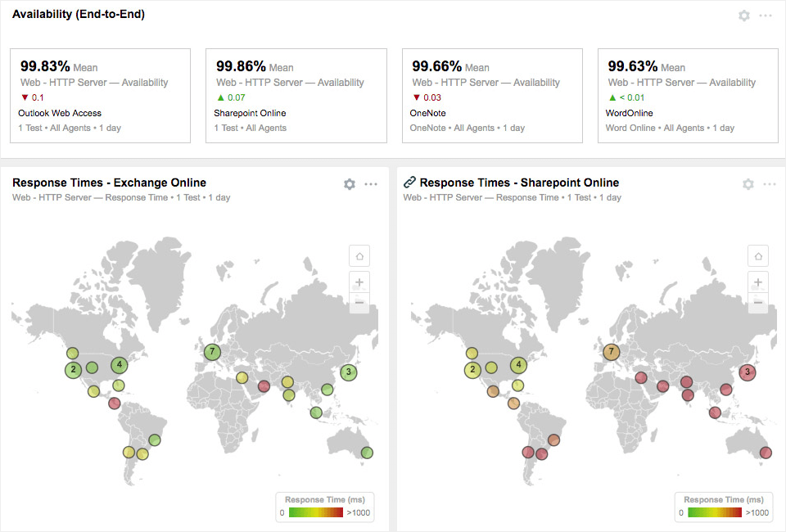This screenshot has height=532, width=786.
Task: Click gear icon on Exchange Online widget
Action: [x=350, y=184]
